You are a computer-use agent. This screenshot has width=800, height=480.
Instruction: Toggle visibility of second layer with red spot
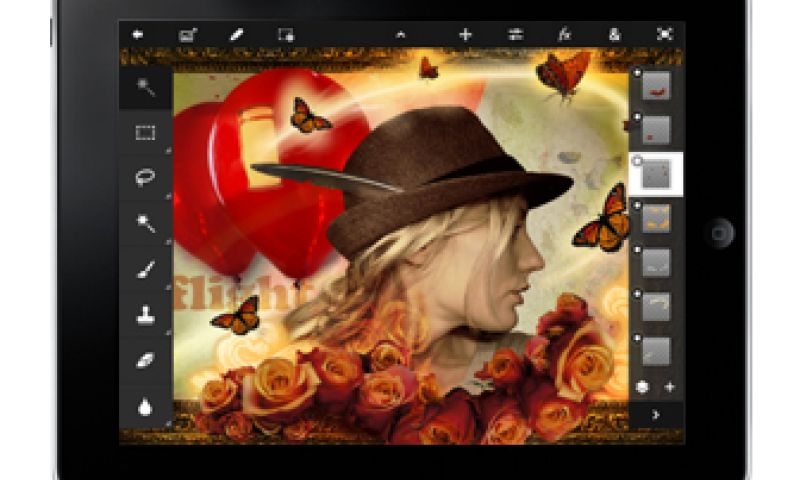[x=637, y=117]
